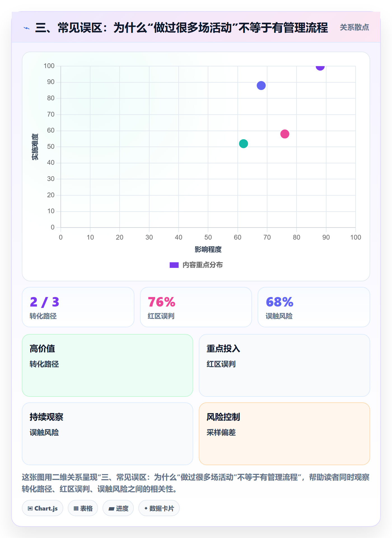Open the 重点投入 quadrant card
392x538 pixels.
pyautogui.click(x=284, y=365)
